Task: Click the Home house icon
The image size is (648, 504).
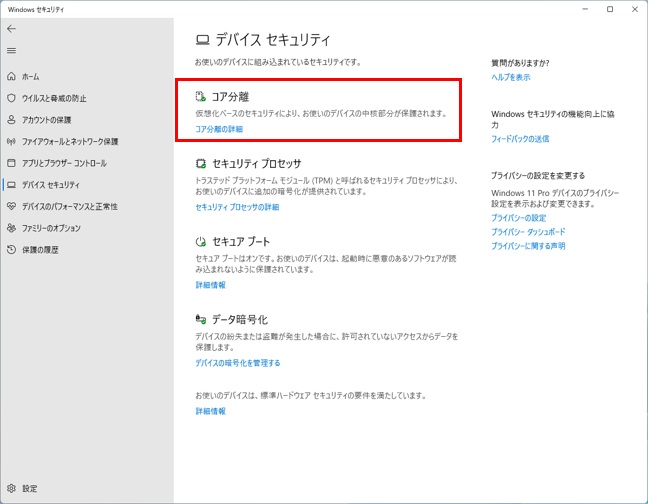Action: pyautogui.click(x=12, y=76)
